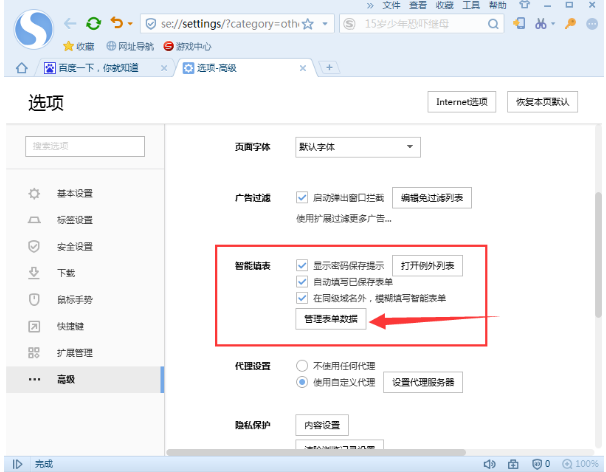Click Sogou search engine icon in search box
The image size is (606, 472).
(x=349, y=24)
